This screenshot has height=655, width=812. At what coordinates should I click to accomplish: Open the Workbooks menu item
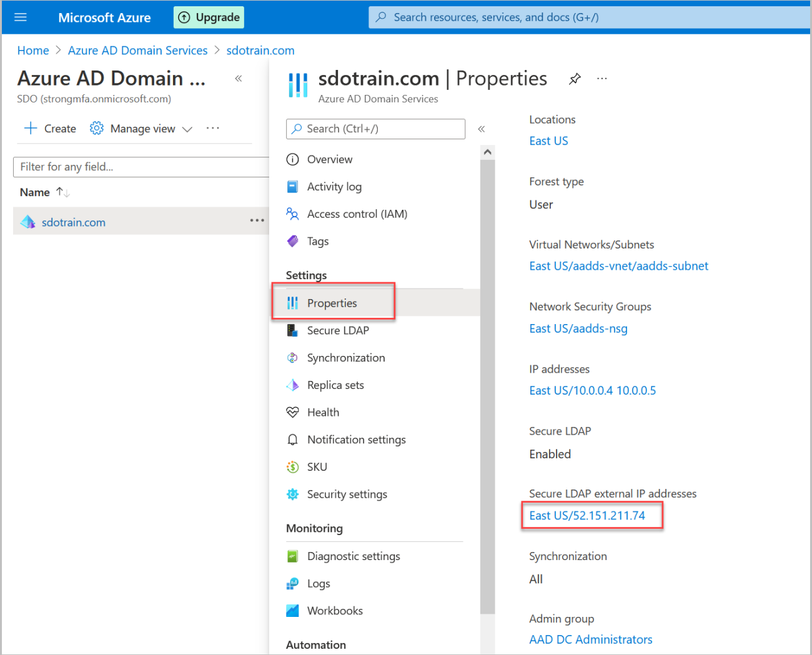click(x=335, y=611)
